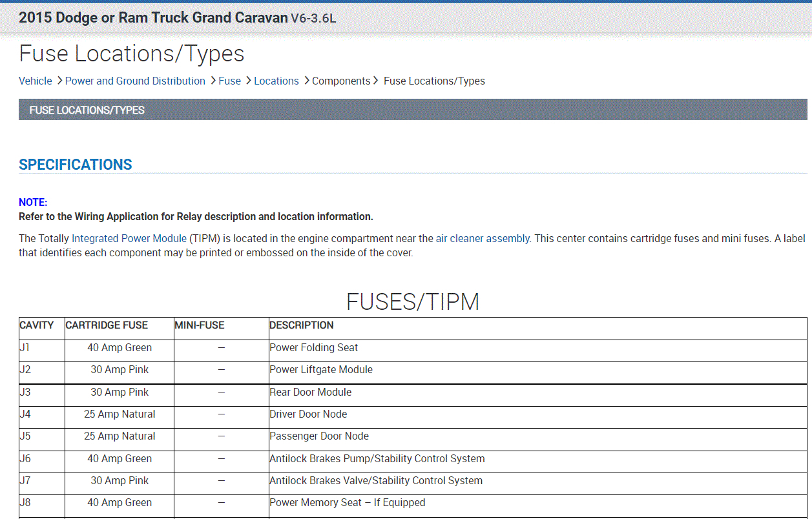Screen dimensions: 812x519
Task: Click the CAVITY column header
Action: click(x=37, y=325)
